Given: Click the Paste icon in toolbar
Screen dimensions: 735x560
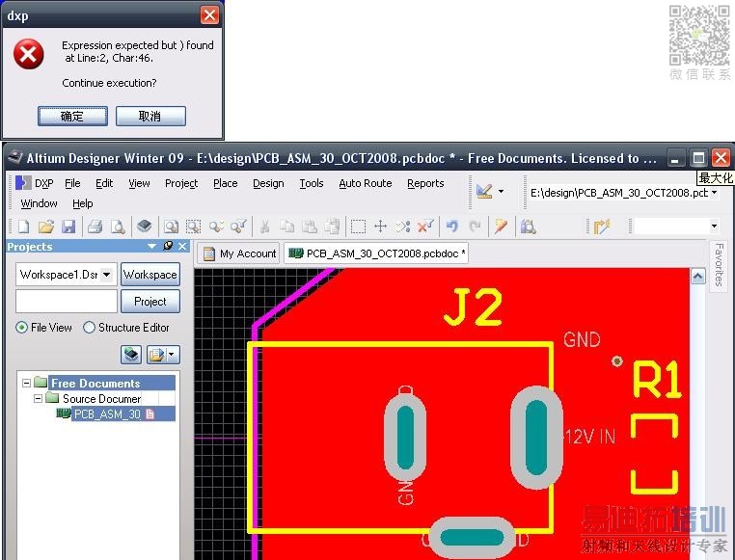Looking at the screenshot, I should [310, 227].
